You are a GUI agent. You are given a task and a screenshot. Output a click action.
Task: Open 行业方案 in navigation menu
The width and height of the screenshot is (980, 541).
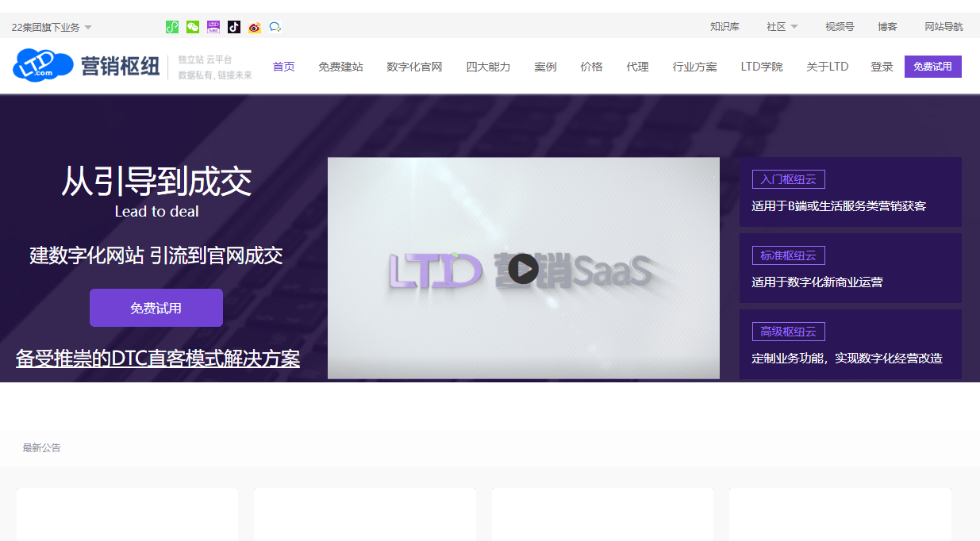695,67
